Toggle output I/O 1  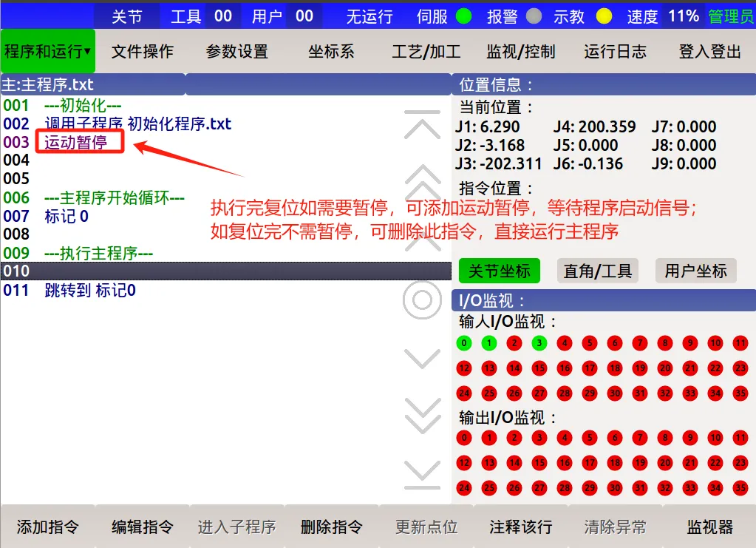[489, 438]
